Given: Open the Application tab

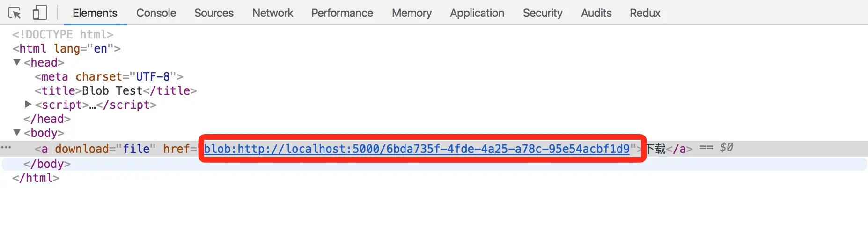Looking at the screenshot, I should [x=477, y=13].
